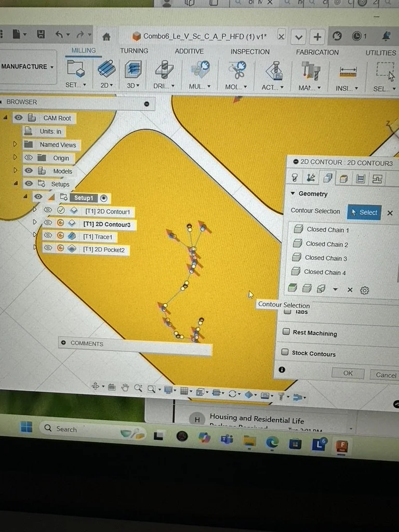Click the Undo arrow icon
This screenshot has width=399, height=532.
(59, 34)
